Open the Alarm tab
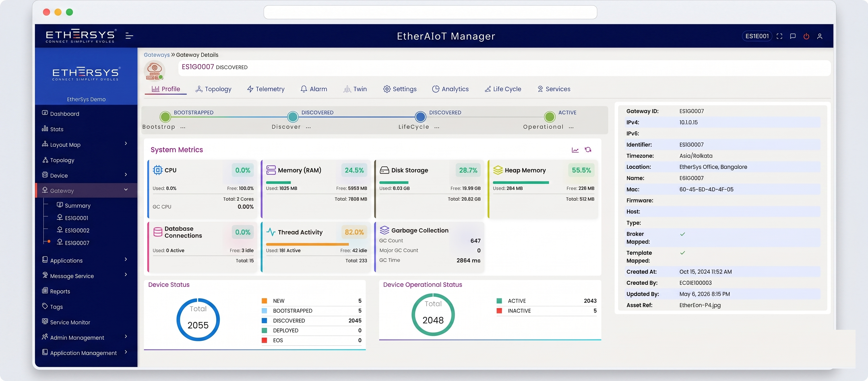Screen dimensions: 868x381 pyautogui.click(x=313, y=89)
